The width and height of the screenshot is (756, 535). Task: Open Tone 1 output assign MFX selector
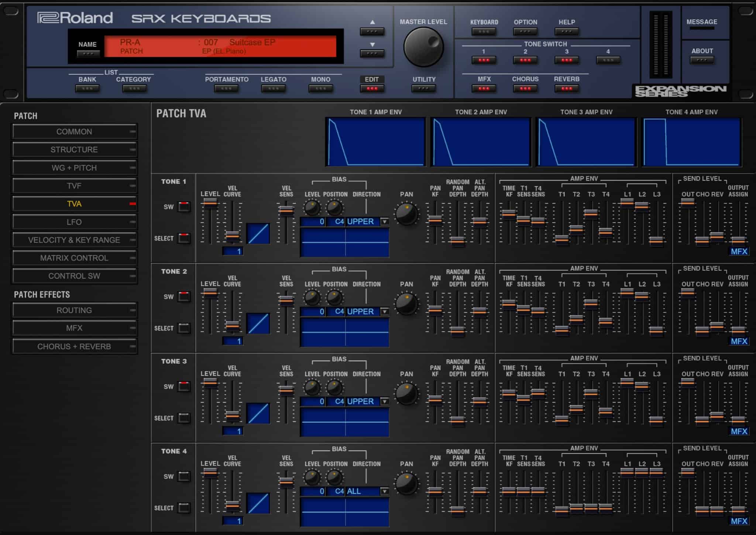[739, 251]
